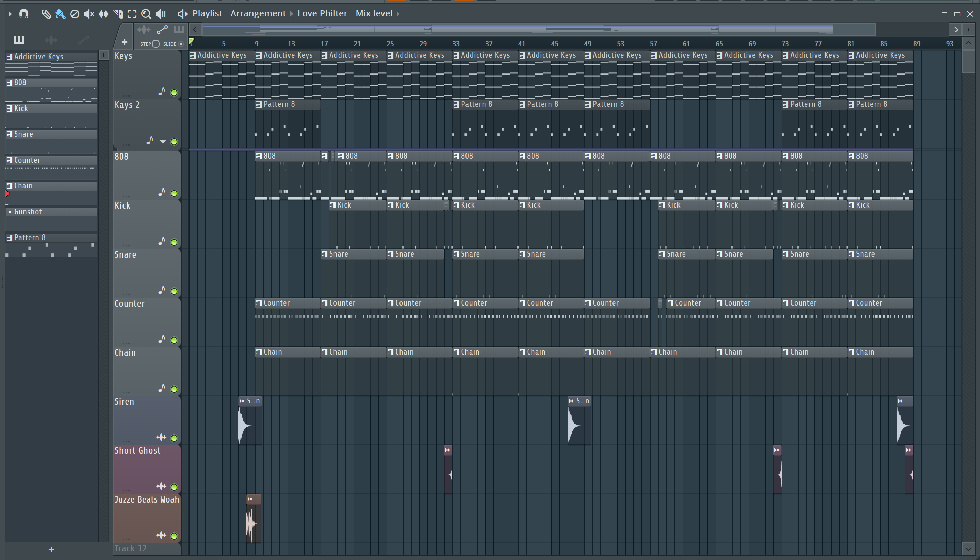Select Juzze Beats Woah audio clip
This screenshot has height=560, width=980.
coord(254,518)
